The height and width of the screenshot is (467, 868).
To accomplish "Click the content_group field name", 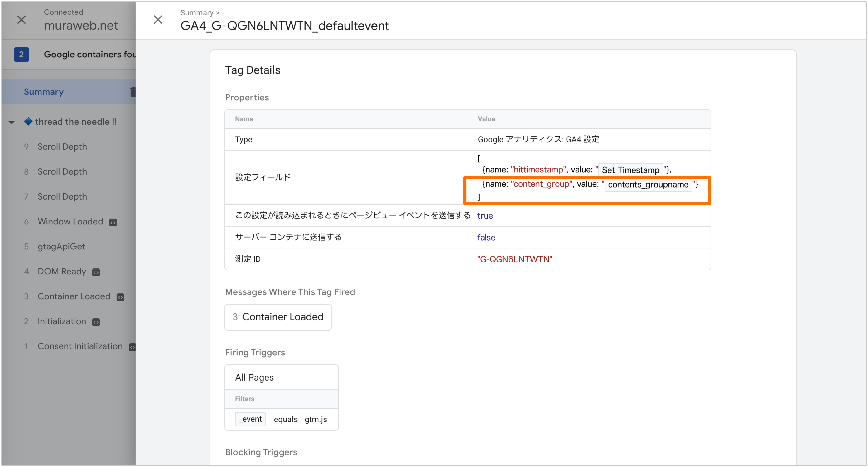I will coord(542,184).
